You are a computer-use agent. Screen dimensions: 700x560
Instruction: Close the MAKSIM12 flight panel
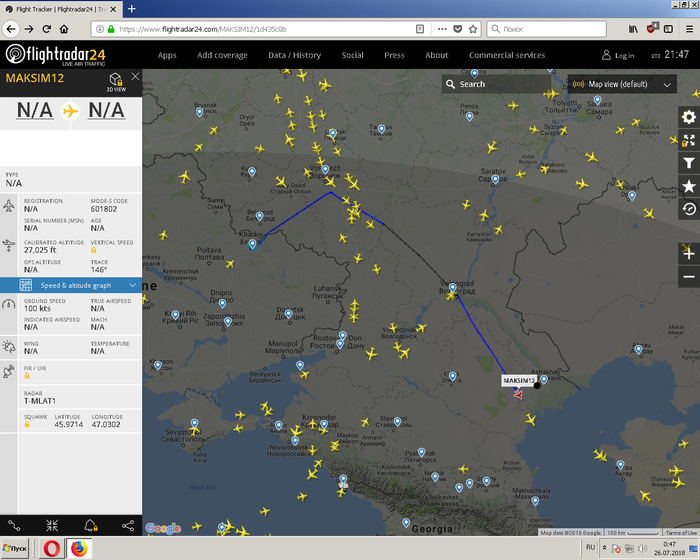click(135, 76)
